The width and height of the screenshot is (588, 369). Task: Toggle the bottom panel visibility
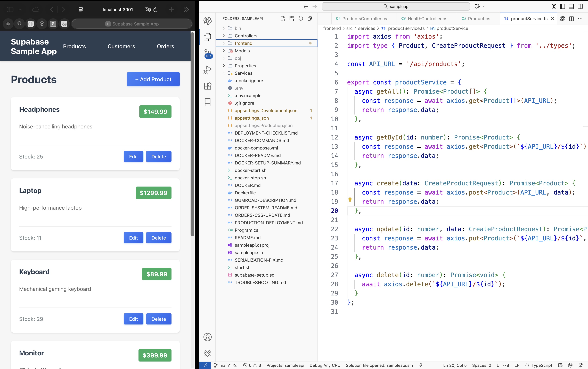[x=571, y=6]
